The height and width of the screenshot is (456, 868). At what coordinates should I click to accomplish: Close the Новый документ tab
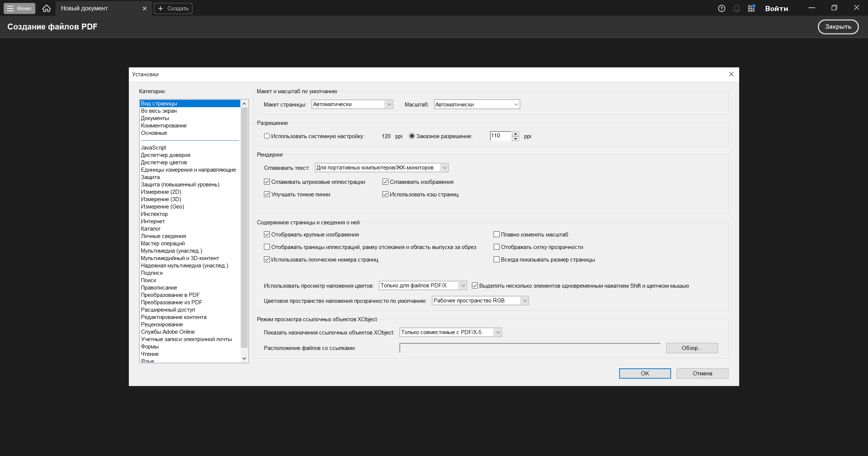(x=145, y=8)
